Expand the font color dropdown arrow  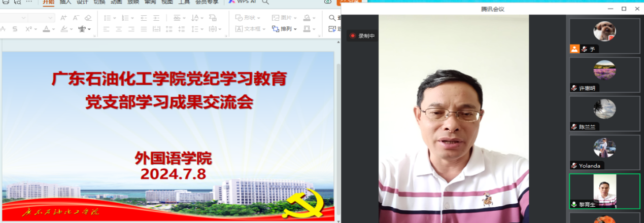pos(53,29)
